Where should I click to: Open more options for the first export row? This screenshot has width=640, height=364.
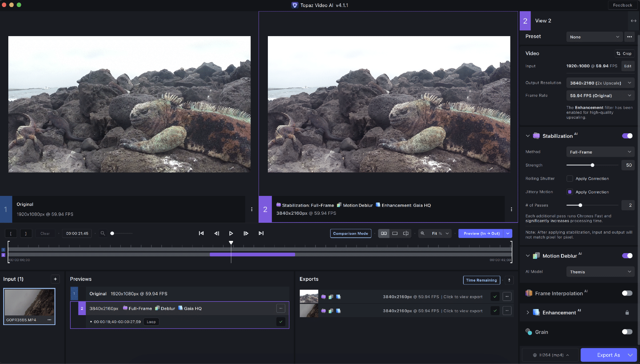pos(507,297)
